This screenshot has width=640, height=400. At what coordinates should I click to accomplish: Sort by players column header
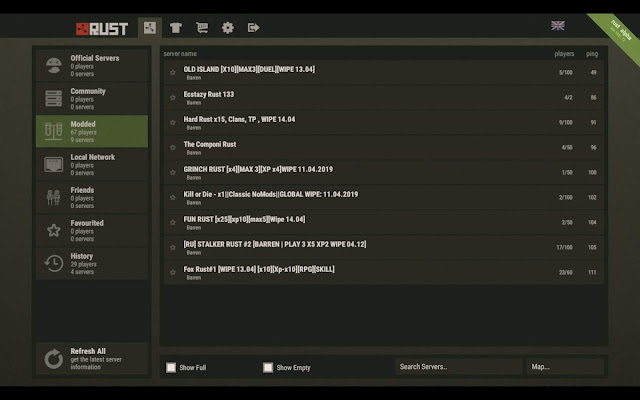tap(564, 53)
